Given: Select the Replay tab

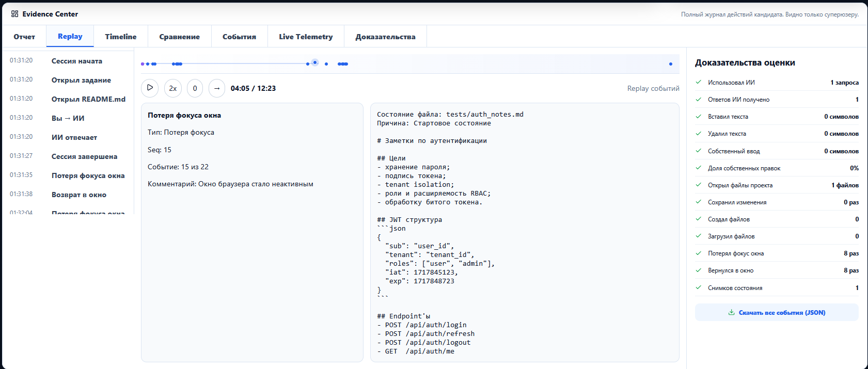Looking at the screenshot, I should tap(70, 36).
